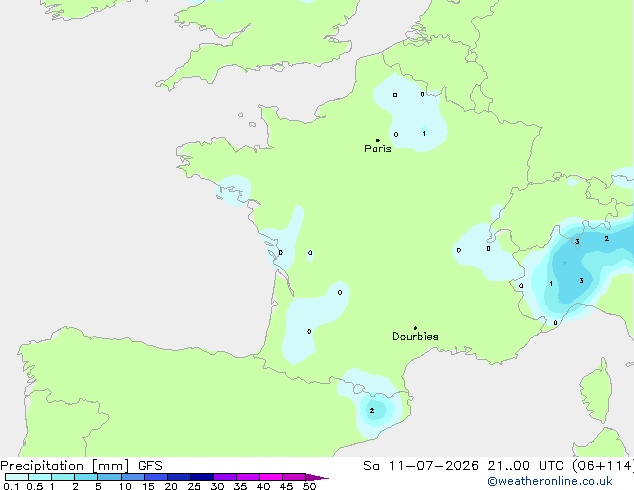Click the Paris city label

point(378,148)
